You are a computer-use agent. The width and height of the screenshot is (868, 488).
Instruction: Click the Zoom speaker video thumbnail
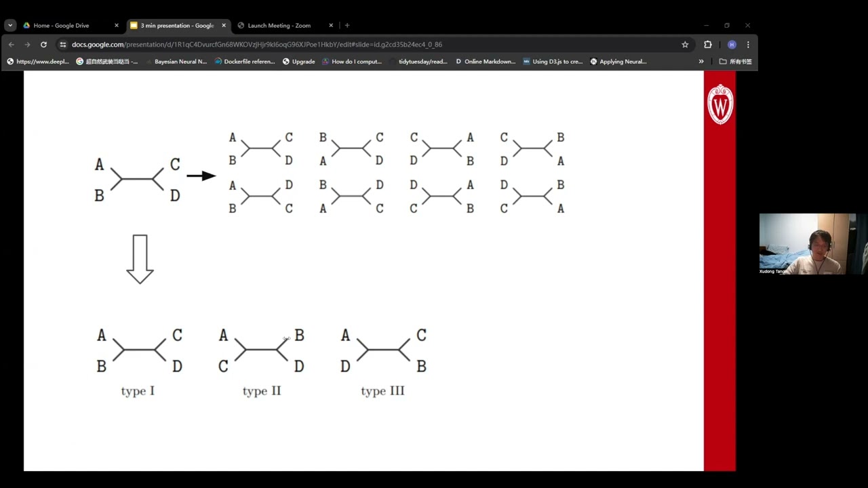(x=813, y=244)
